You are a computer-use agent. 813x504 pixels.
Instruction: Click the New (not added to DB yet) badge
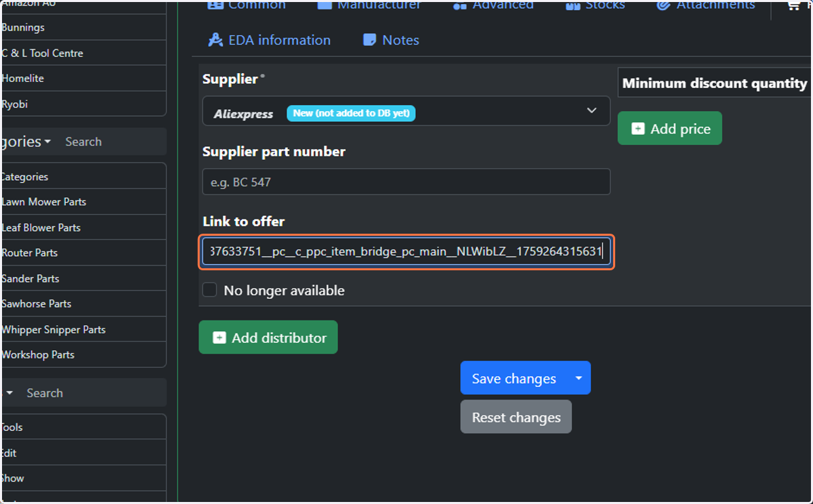tap(351, 113)
